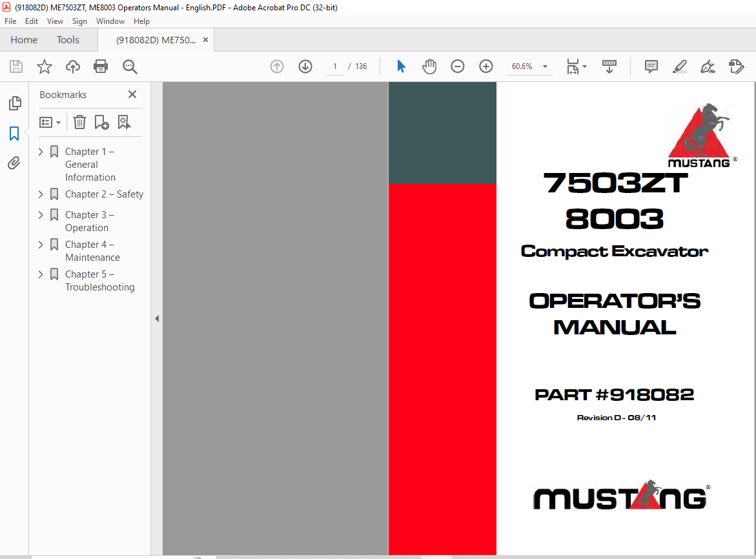Image resolution: width=756 pixels, height=559 pixels.
Task: Delete selected bookmark trash icon
Action: [79, 123]
